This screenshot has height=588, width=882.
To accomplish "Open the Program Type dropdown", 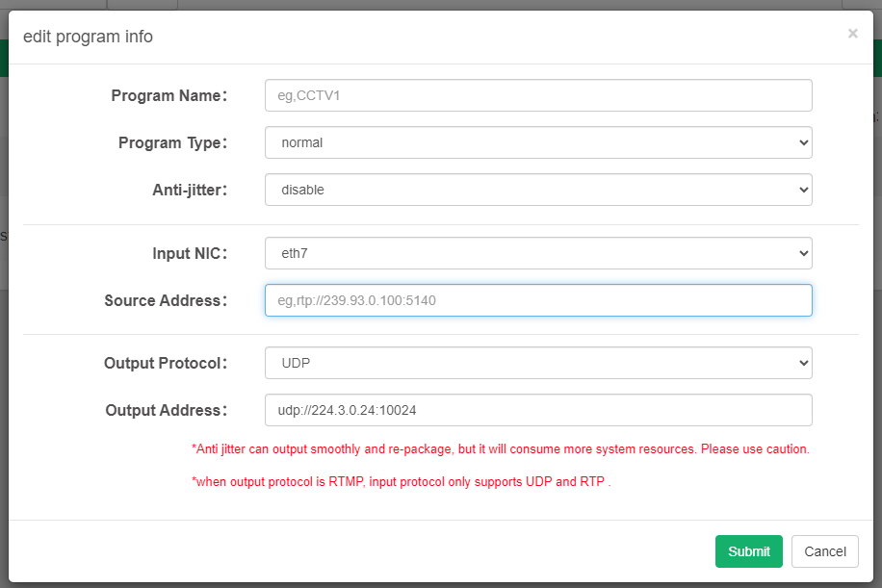I will click(537, 142).
